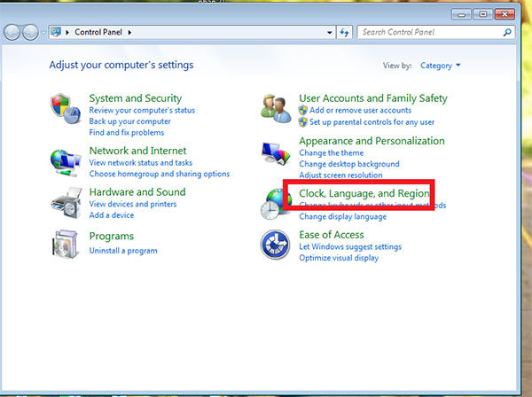The height and width of the screenshot is (397, 532).
Task: Close the Control Panel window
Action: (x=505, y=14)
